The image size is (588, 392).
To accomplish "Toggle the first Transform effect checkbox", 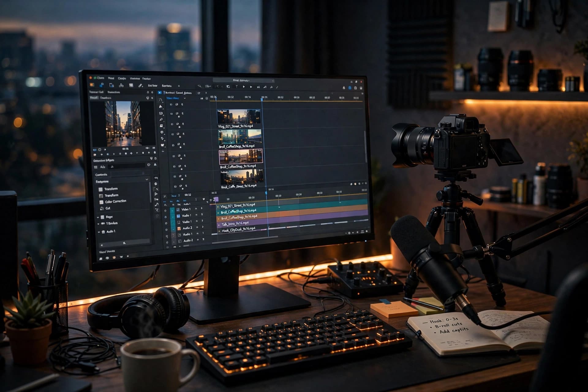I will click(100, 189).
